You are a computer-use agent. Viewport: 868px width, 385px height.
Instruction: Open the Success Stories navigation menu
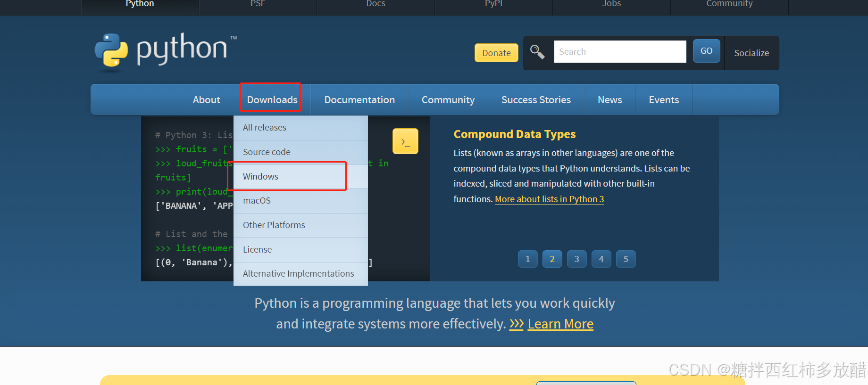click(x=536, y=100)
